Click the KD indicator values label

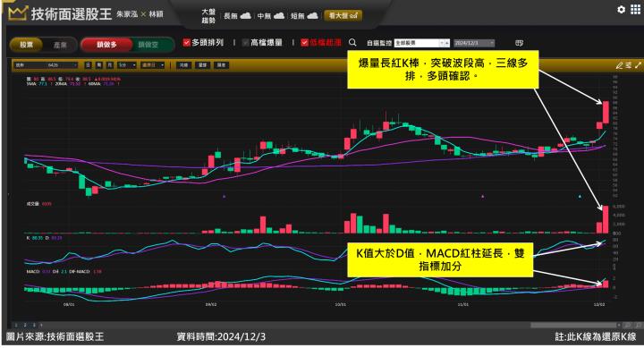(x=45, y=238)
